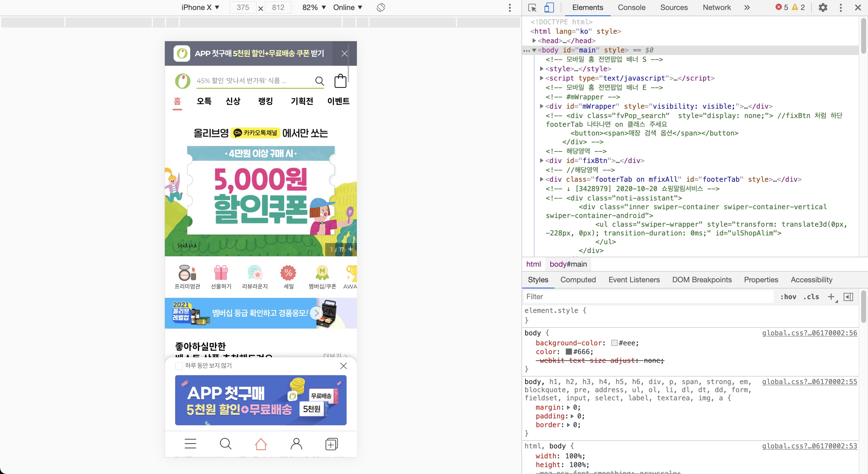Viewport: 868px width, 474px height.
Task: Open the 82% zoom dropdown
Action: 314,7
